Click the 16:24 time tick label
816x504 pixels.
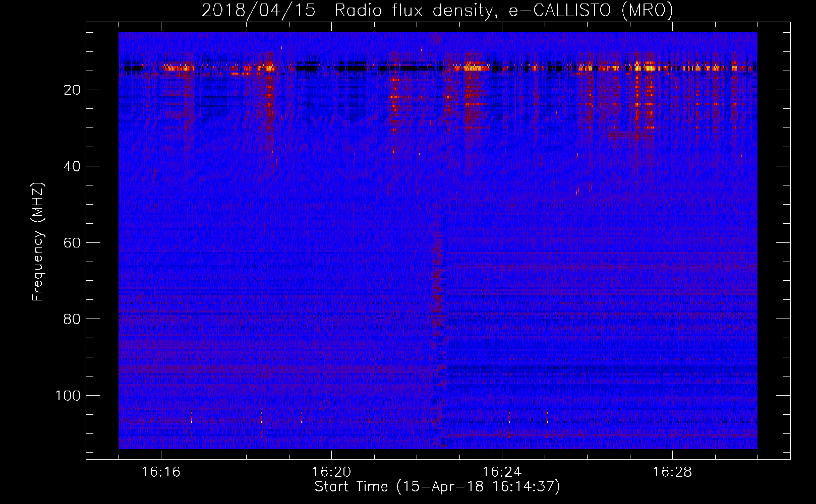tap(502, 472)
